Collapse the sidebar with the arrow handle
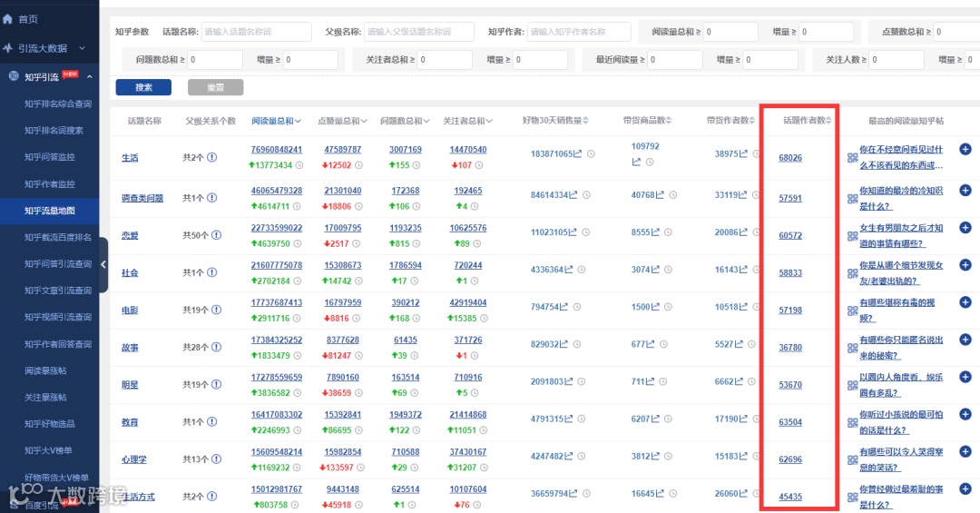The height and width of the screenshot is (513, 980). coord(103,264)
